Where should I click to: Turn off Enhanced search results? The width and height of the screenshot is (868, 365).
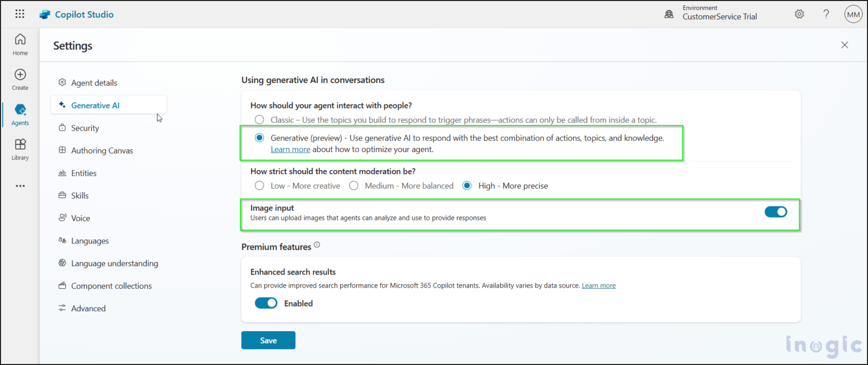click(266, 303)
